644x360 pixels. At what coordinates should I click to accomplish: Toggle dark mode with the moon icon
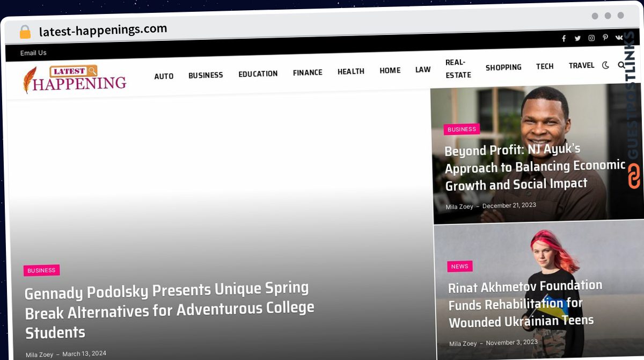coord(605,65)
